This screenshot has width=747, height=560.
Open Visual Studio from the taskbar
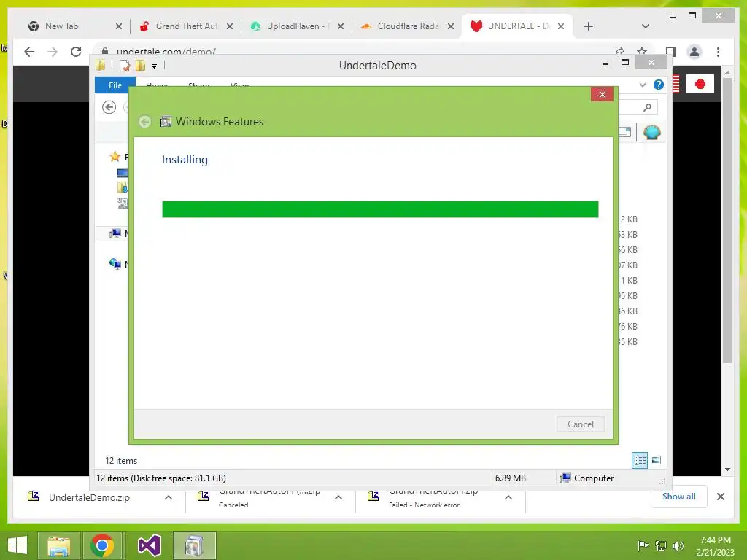[x=149, y=545]
